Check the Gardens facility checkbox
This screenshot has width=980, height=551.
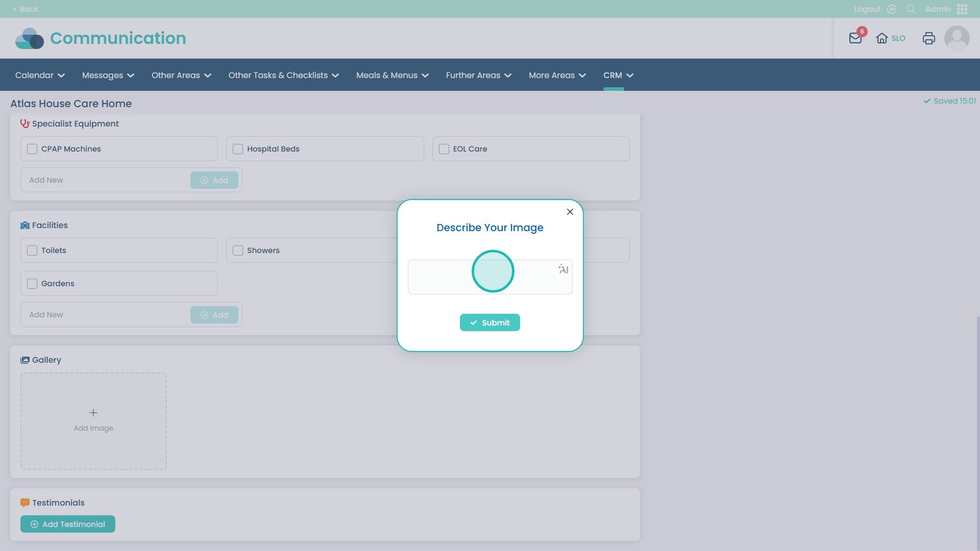tap(32, 283)
